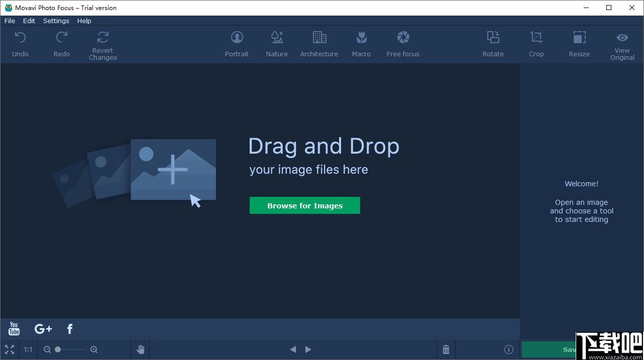Click the zoom slider handle

(x=58, y=349)
